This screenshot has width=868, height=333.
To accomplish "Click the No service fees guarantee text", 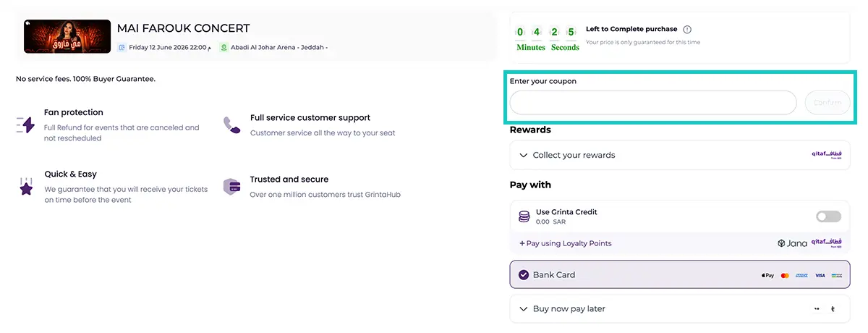I will pos(86,78).
